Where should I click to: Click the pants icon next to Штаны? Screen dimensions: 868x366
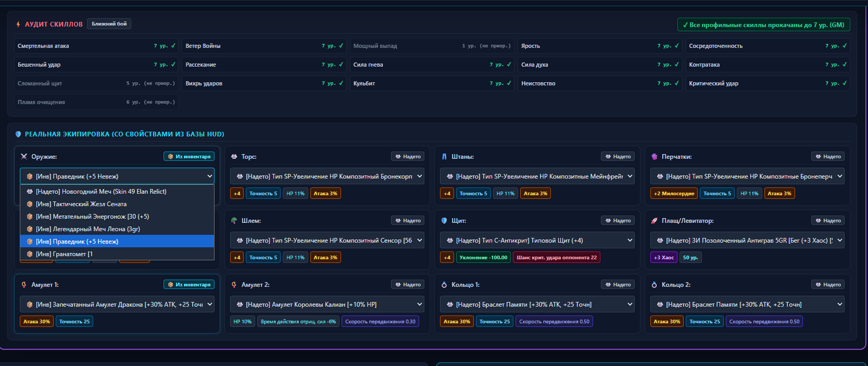[444, 157]
